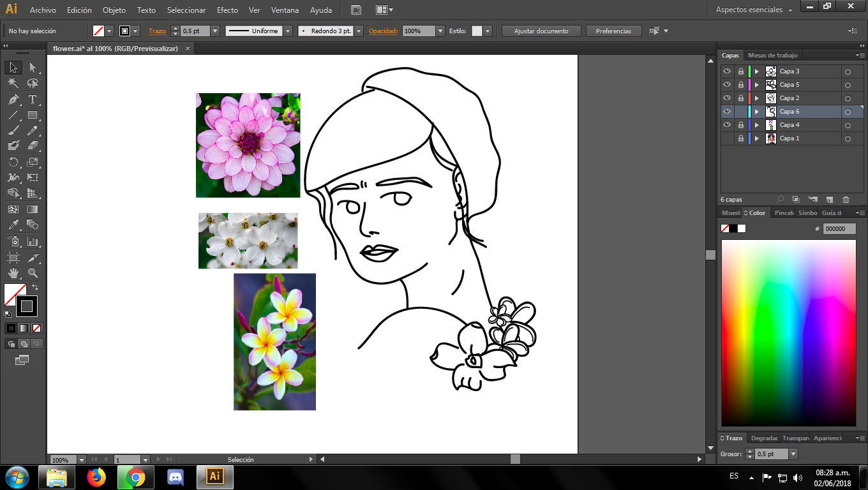Viewport: 868px width, 490px height.
Task: Unlock Capa 2 via its padlock
Action: tap(741, 98)
